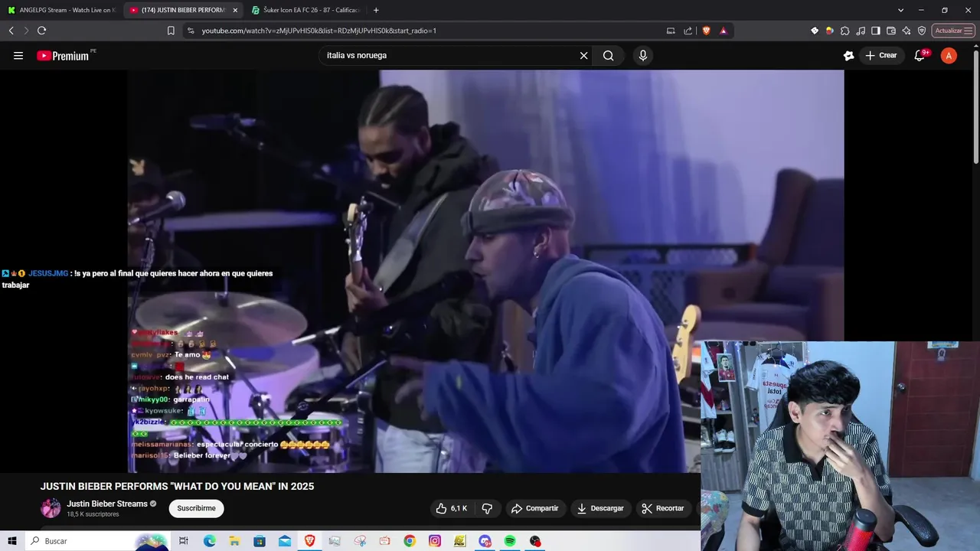Subscribe with the Suscribirme button
Viewport: 980px width, 551px height.
tap(196, 508)
